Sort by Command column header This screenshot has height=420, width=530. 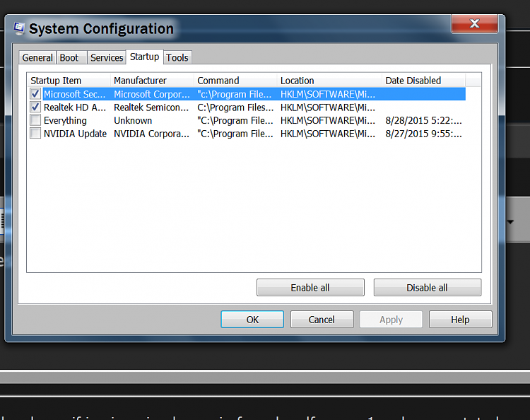pyautogui.click(x=235, y=81)
